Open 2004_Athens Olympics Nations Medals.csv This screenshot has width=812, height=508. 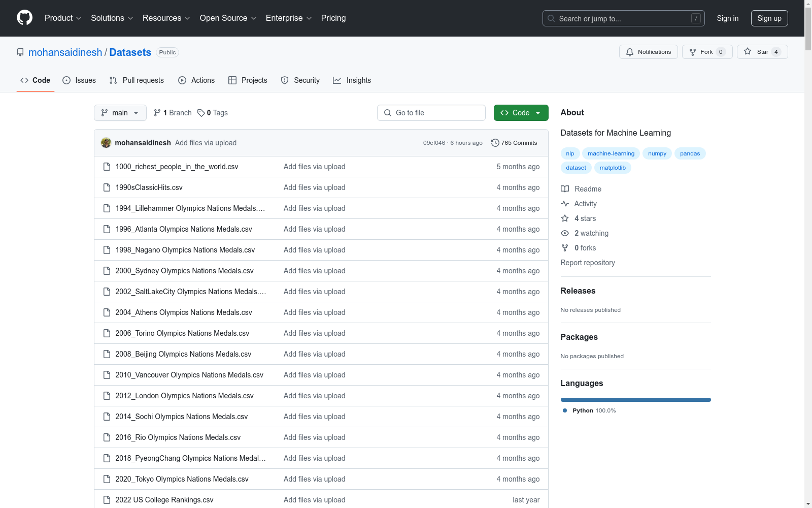(184, 312)
